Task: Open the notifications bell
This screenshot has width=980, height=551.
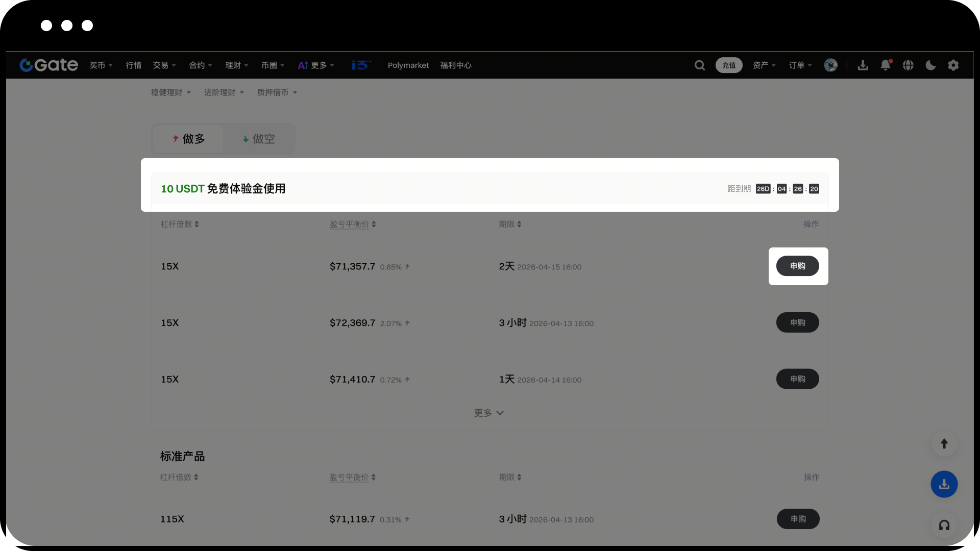Action: 886,65
